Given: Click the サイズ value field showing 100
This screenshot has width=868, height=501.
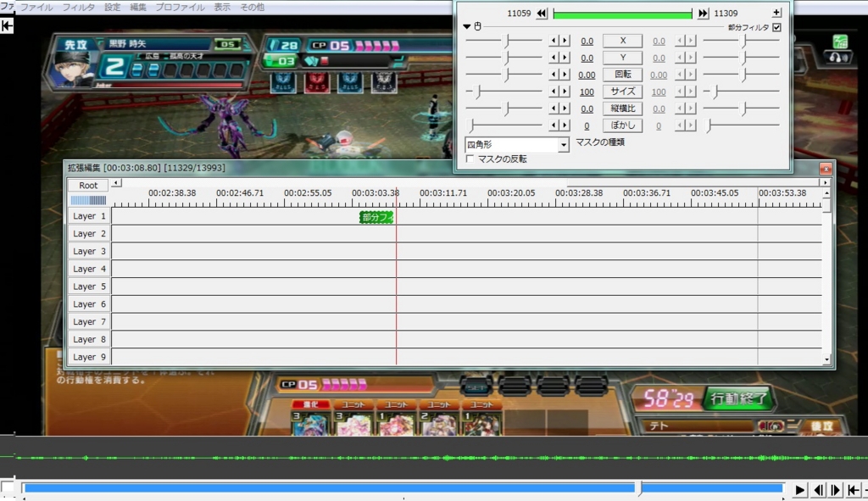Looking at the screenshot, I should 587,92.
